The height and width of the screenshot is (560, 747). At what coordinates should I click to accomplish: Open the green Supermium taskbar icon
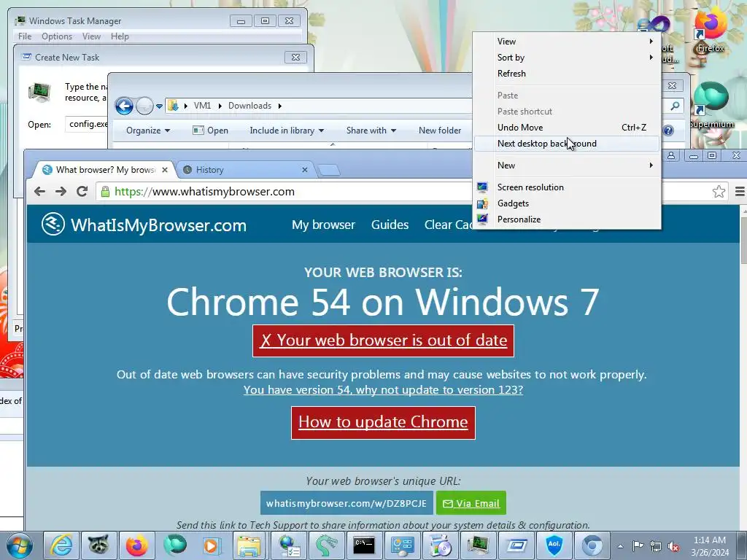point(174,545)
